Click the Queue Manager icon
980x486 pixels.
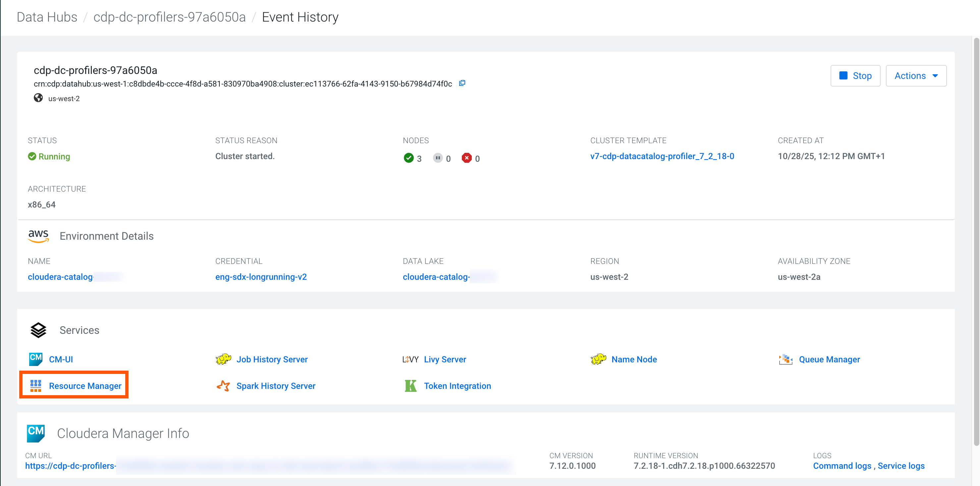[785, 359]
